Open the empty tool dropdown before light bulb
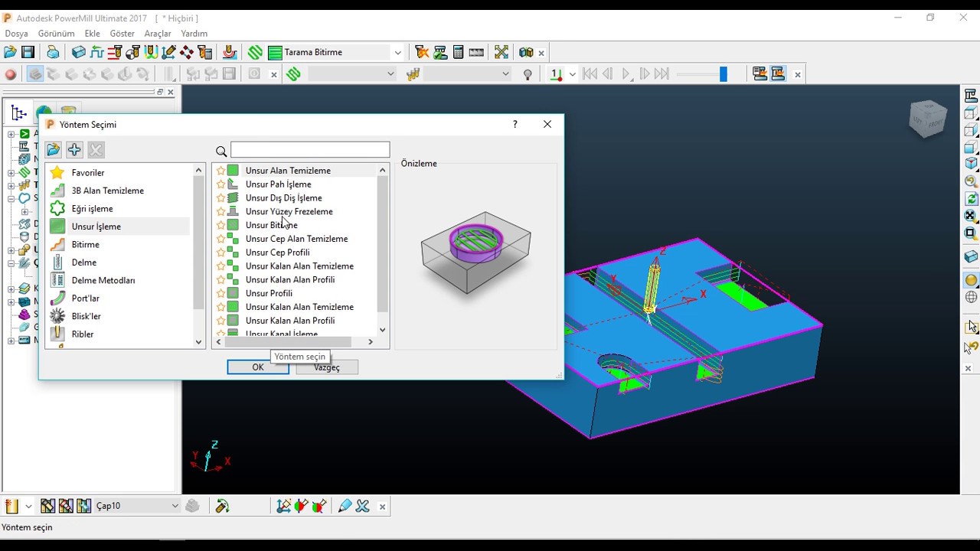The width and height of the screenshot is (980, 551). [x=505, y=74]
